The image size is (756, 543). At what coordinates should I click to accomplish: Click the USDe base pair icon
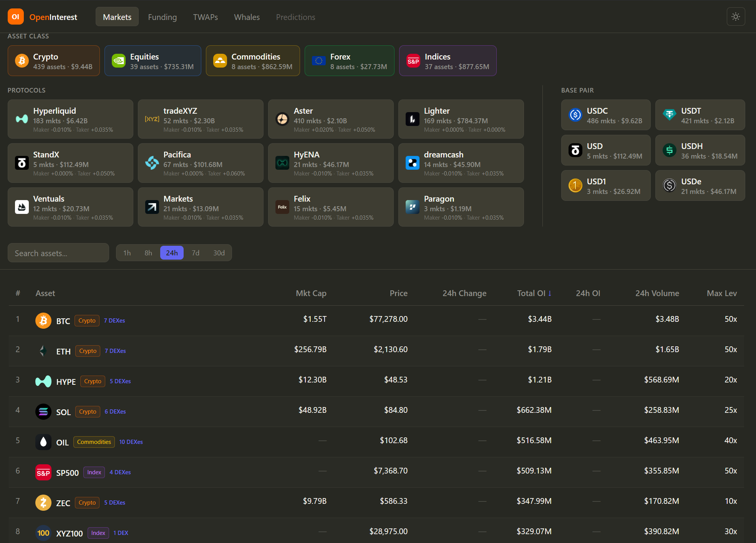(x=670, y=185)
